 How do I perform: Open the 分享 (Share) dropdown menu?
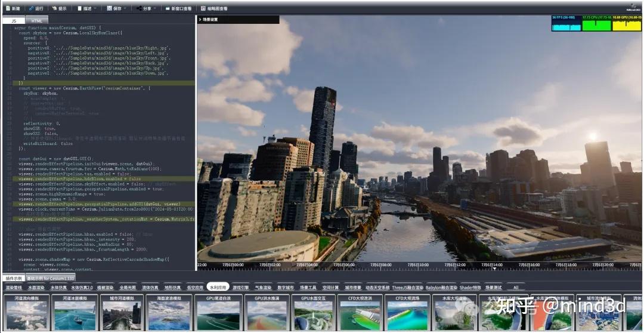pos(147,9)
